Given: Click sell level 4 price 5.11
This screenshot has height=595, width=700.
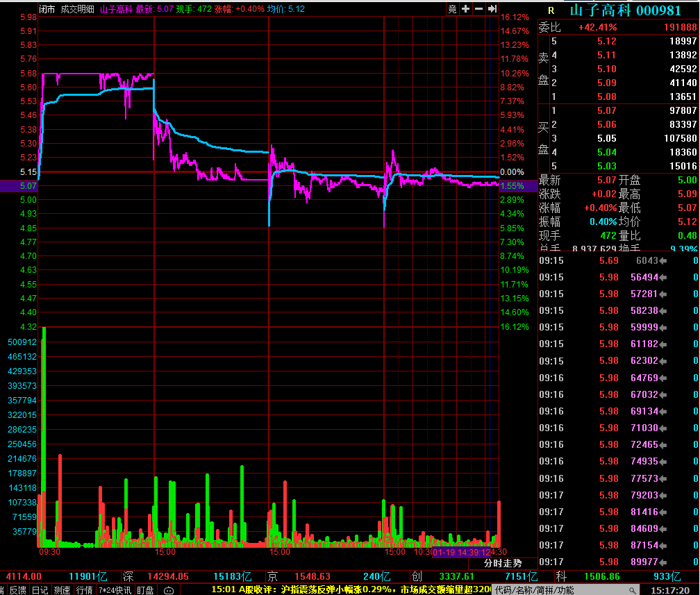Looking at the screenshot, I should 607,55.
